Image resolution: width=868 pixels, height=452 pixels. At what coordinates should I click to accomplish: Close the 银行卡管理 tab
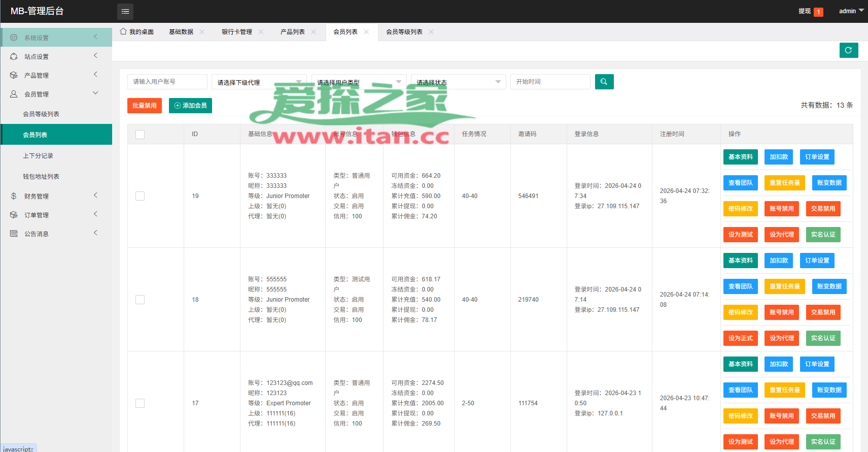pyautogui.click(x=261, y=31)
